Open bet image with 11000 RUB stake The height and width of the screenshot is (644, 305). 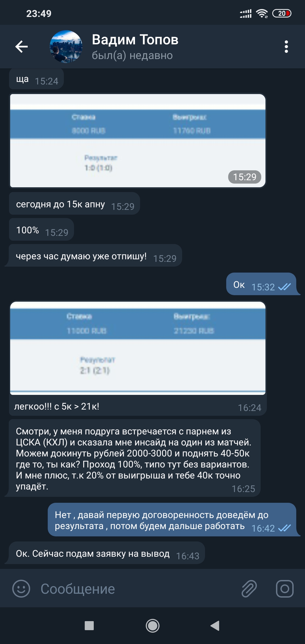coord(138,348)
